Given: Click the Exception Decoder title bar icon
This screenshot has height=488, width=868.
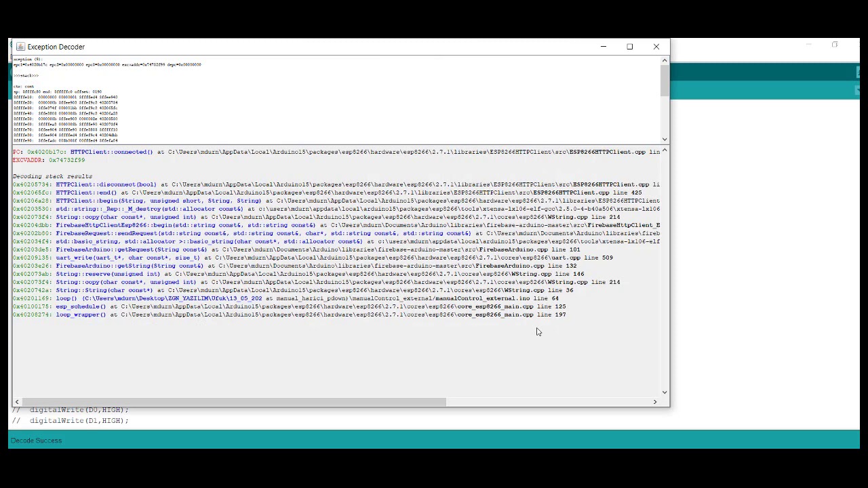Looking at the screenshot, I should [20, 47].
